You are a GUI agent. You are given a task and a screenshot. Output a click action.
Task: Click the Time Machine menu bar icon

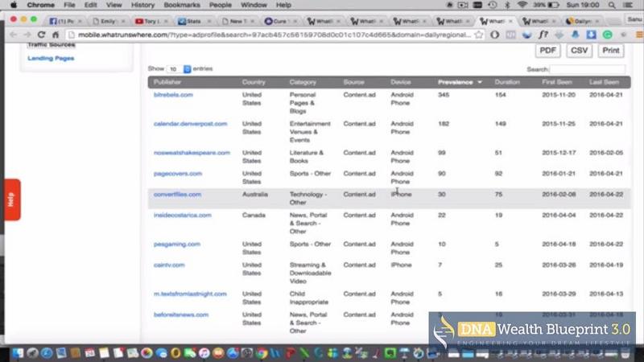(493, 5)
